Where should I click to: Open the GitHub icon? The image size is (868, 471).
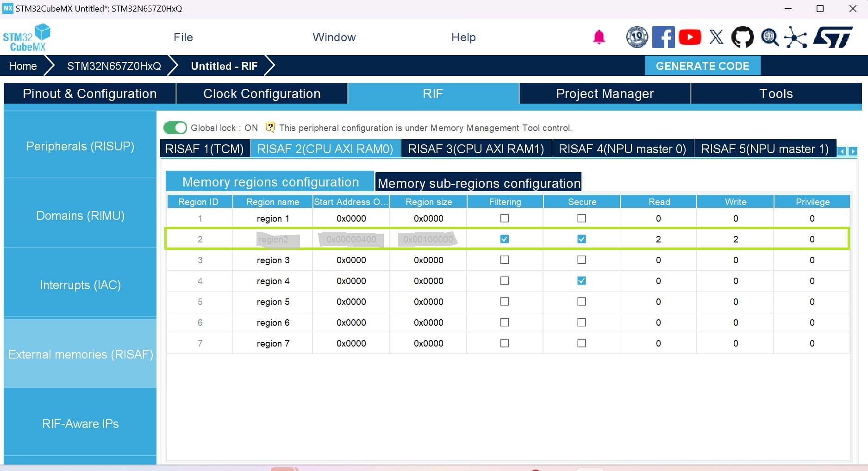click(x=743, y=37)
